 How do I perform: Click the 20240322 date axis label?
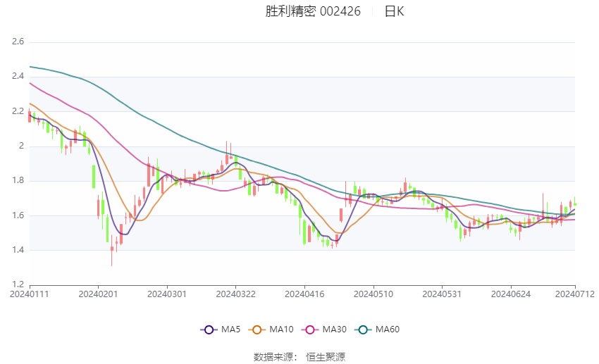point(235,294)
